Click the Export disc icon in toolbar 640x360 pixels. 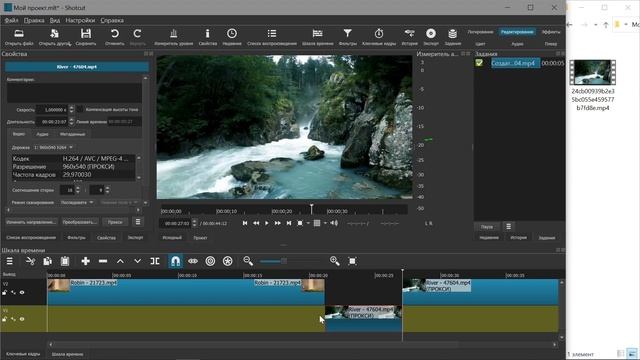pos(431,33)
